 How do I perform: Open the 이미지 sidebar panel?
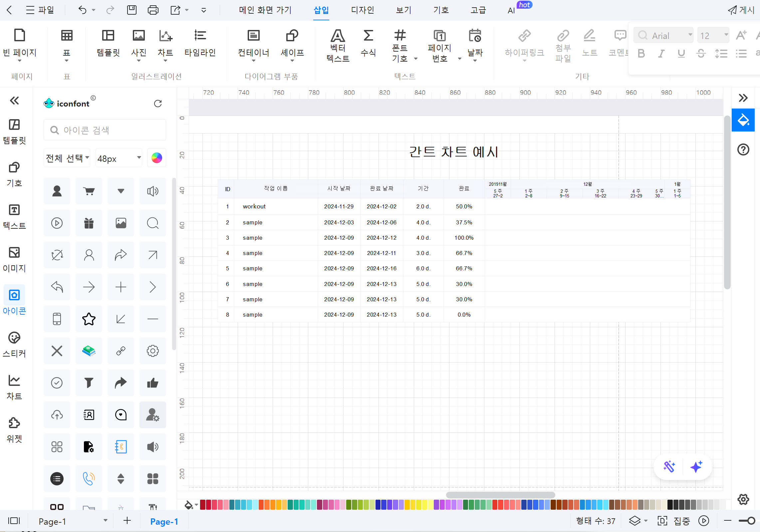(x=14, y=259)
